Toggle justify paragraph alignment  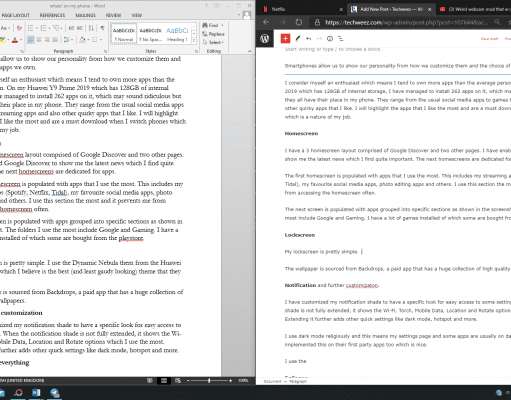point(55,40)
